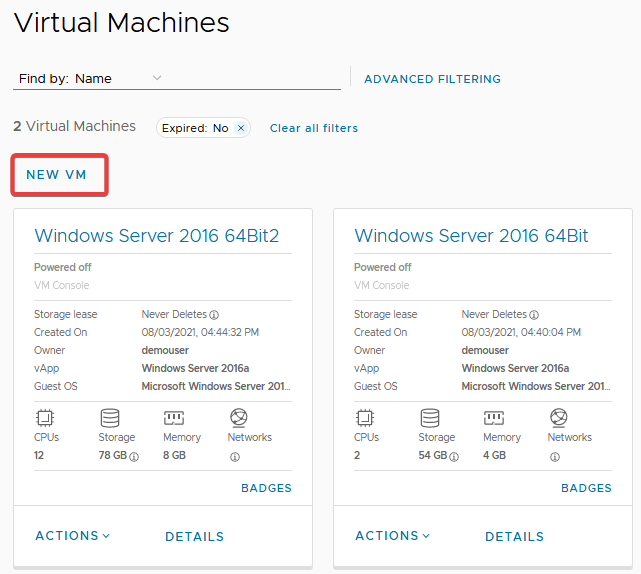This screenshot has height=574, width=641.
Task: Open ADVANCED FILTERING options
Action: click(432, 79)
